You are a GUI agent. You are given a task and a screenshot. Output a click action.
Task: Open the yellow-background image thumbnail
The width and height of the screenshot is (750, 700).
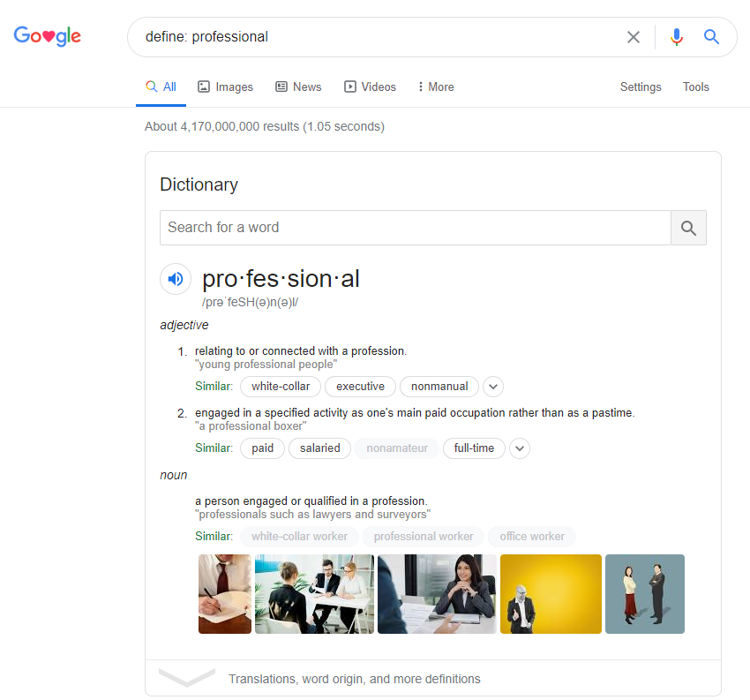tap(551, 594)
